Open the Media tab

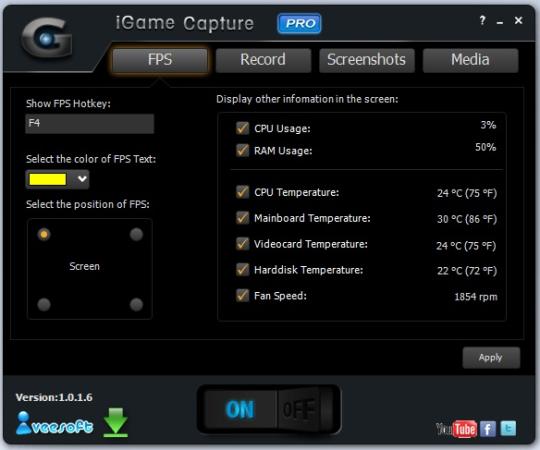pyautogui.click(x=470, y=60)
